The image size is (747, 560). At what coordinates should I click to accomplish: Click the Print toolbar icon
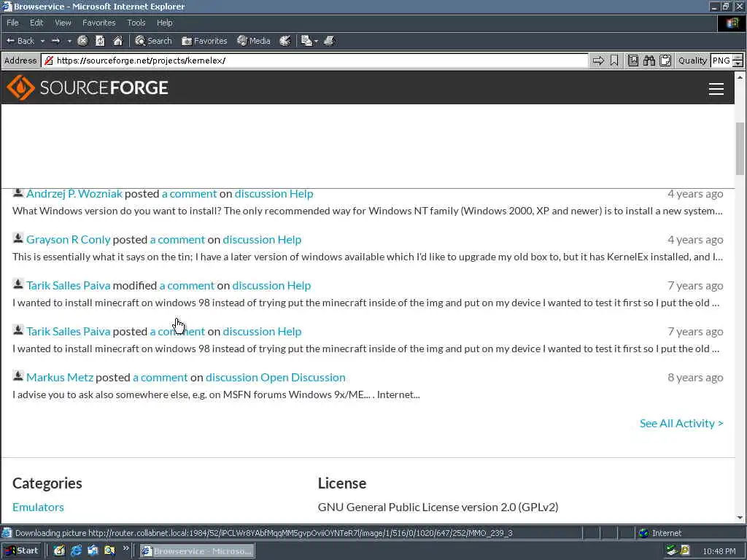(329, 41)
